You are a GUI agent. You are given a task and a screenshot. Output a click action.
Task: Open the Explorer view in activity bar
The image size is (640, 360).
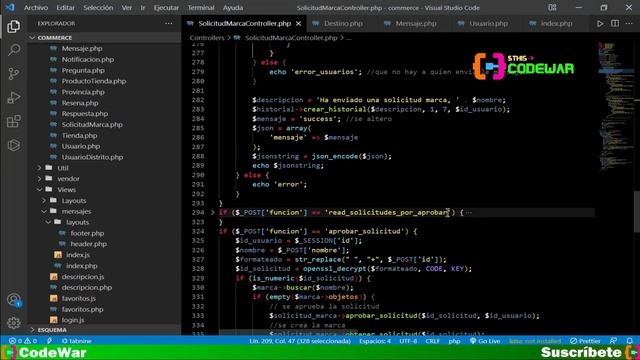(x=13, y=27)
